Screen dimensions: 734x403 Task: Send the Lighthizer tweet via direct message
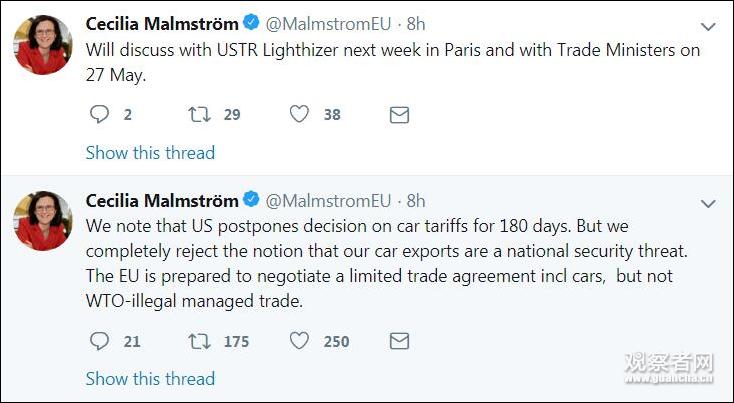pyautogui.click(x=399, y=115)
